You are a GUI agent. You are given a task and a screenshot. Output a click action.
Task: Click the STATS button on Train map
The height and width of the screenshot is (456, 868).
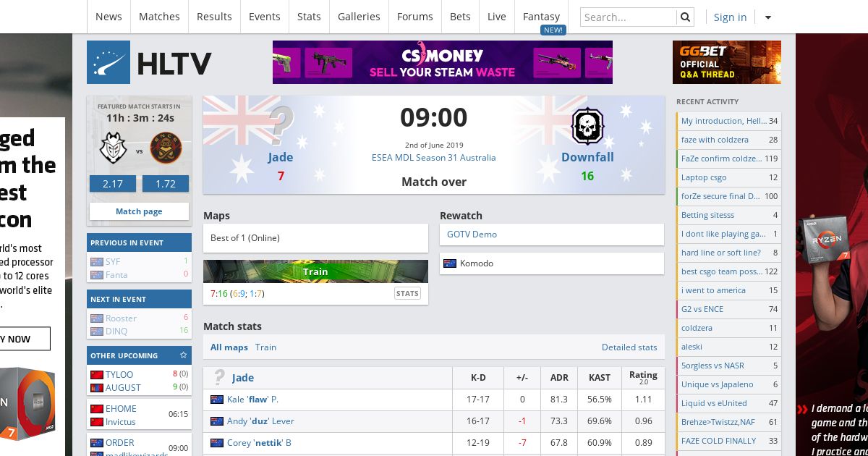point(407,293)
